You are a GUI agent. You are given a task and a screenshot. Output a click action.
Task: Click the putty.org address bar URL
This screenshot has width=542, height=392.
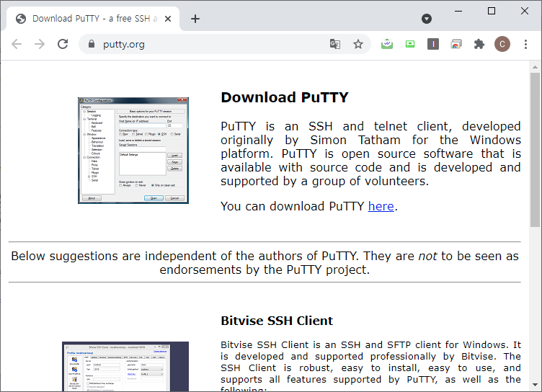coord(124,45)
